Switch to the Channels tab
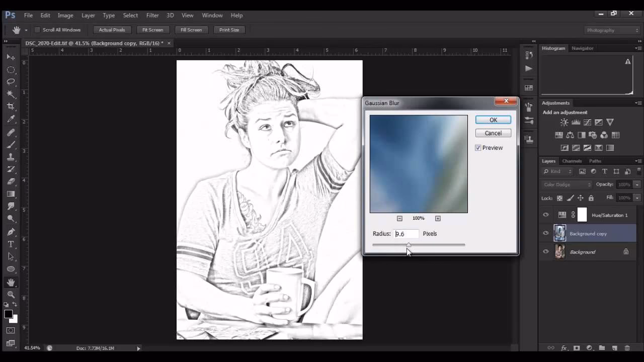This screenshot has height=362, width=644. click(x=572, y=161)
